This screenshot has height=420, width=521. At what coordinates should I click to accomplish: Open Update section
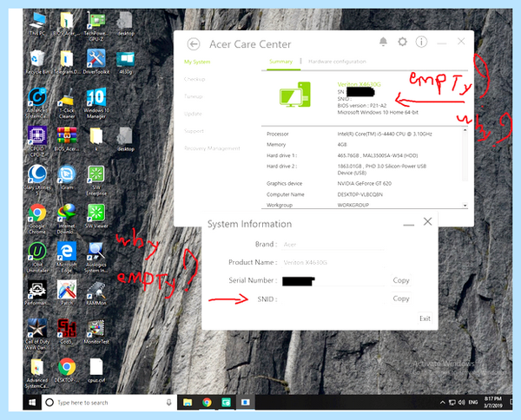click(x=193, y=114)
